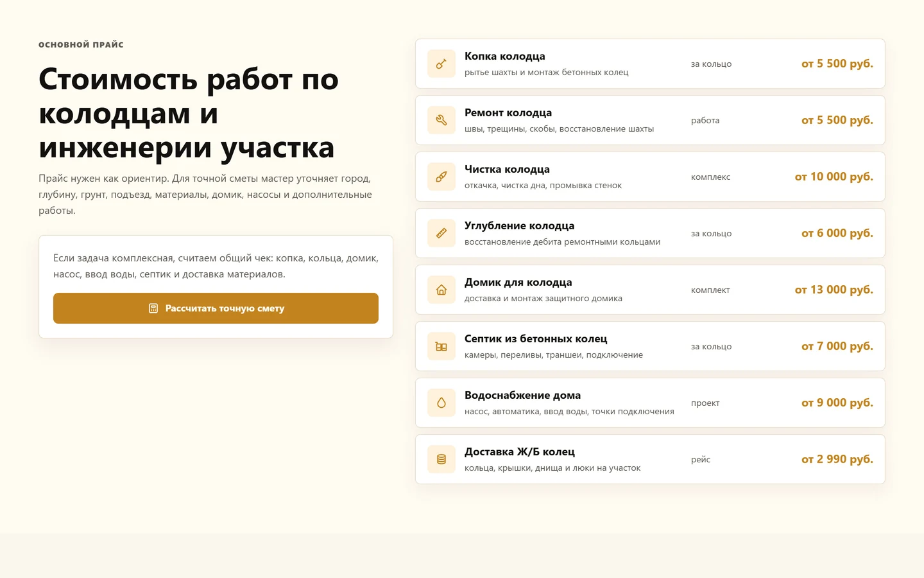Viewport: 924px width, 578px height.
Task: Click the house icon for Домик для колодца
Action: [441, 290]
